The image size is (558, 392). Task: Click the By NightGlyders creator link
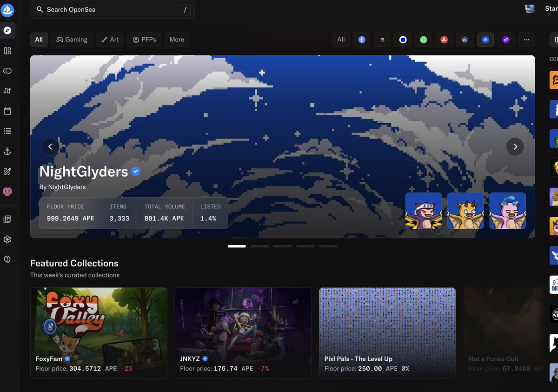click(x=63, y=187)
